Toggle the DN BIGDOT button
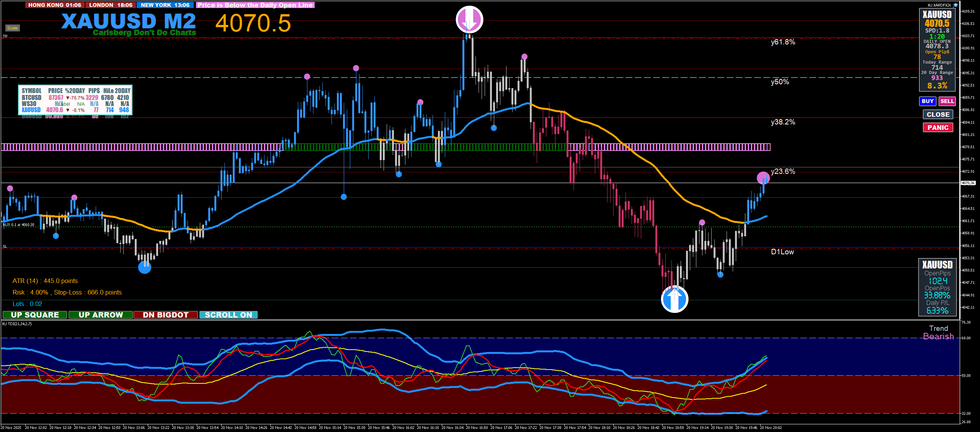Viewport: 980px width, 432px height. click(x=166, y=315)
